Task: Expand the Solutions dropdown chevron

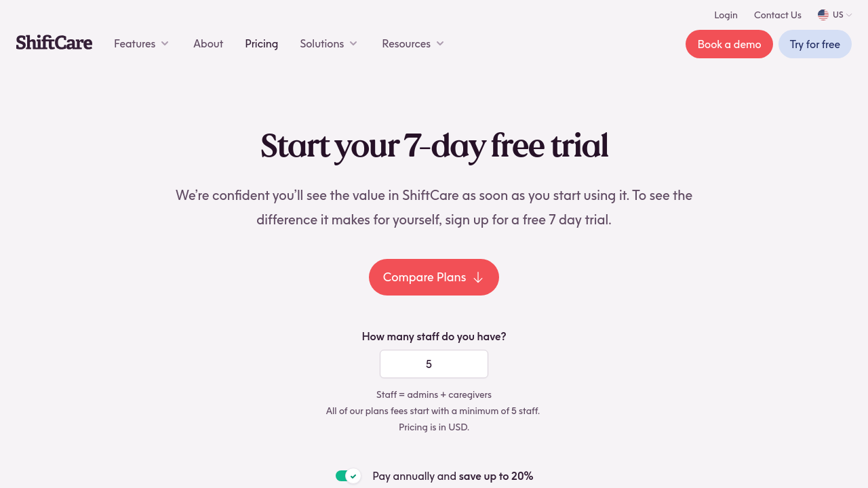Action: pos(353,43)
